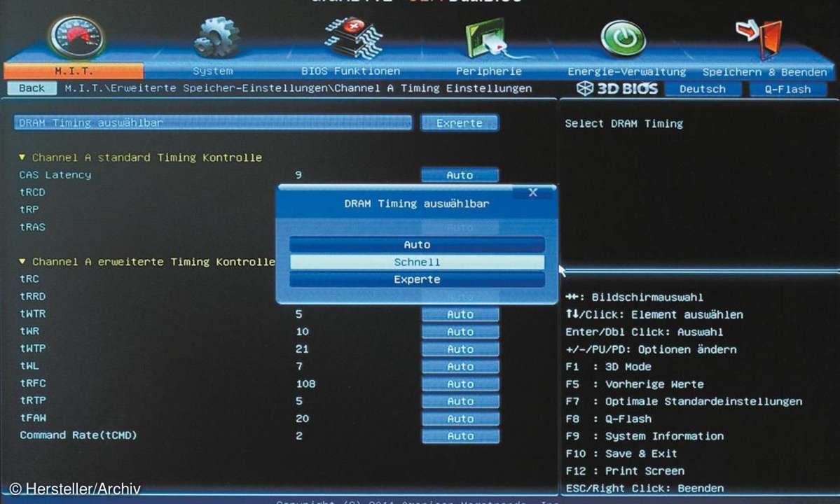
Task: Click the tFAW value 20
Action: 302,419
